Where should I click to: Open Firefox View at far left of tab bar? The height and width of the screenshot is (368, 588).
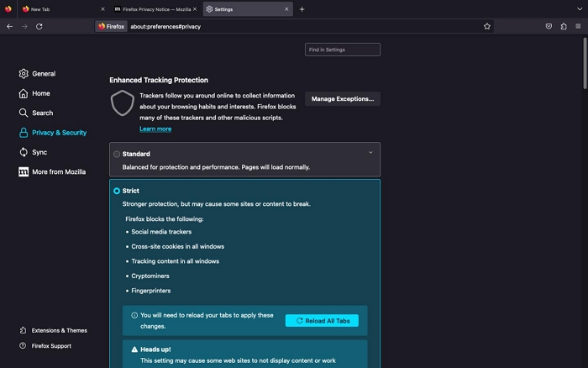point(8,9)
